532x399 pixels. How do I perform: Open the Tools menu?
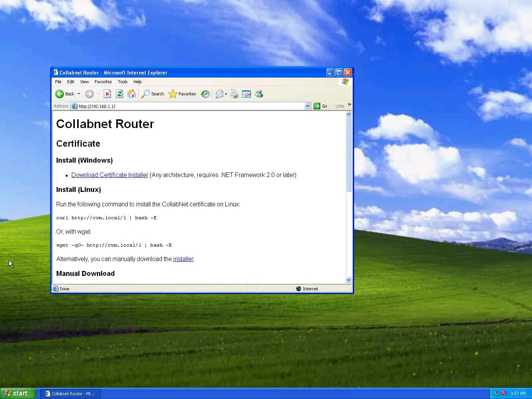122,82
